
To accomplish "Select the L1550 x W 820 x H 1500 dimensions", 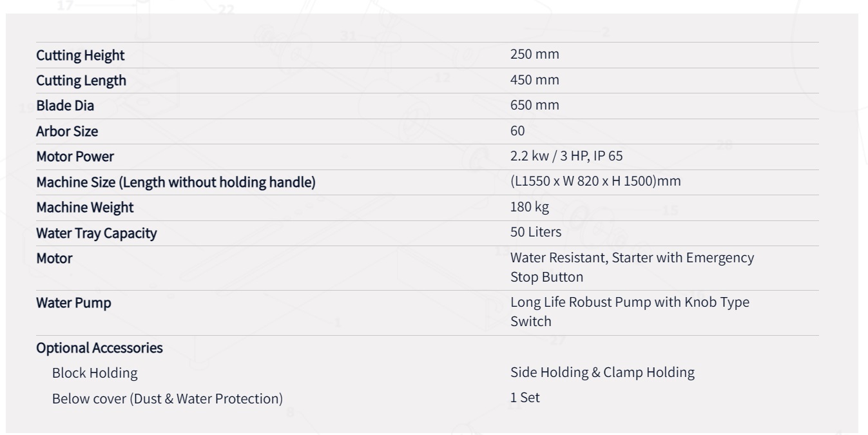I will tap(595, 181).
